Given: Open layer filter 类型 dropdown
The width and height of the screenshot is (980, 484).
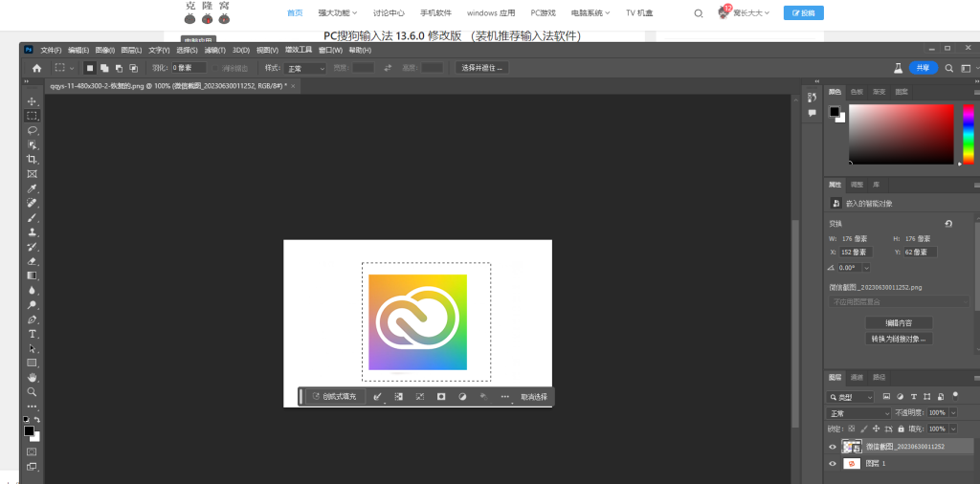Looking at the screenshot, I should (x=850, y=397).
